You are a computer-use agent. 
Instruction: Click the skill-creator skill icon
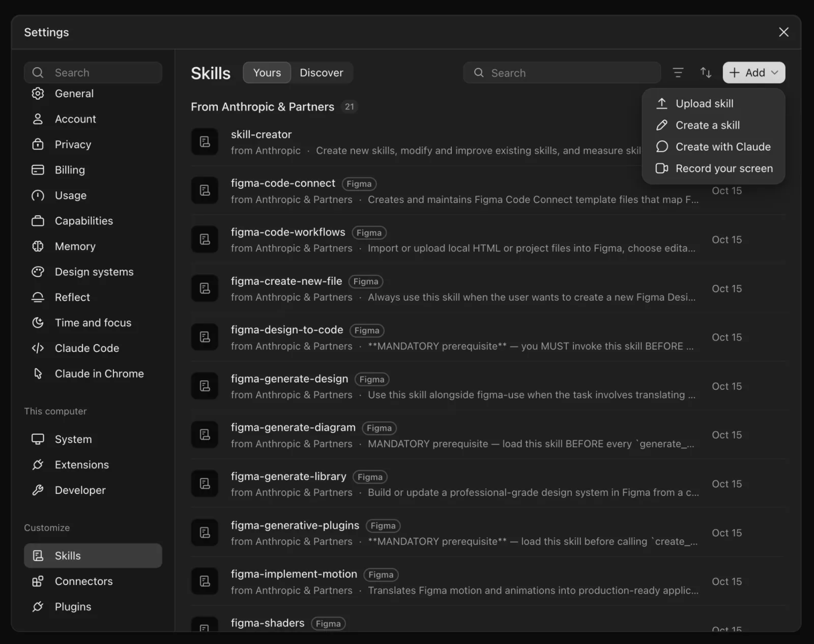[205, 142]
